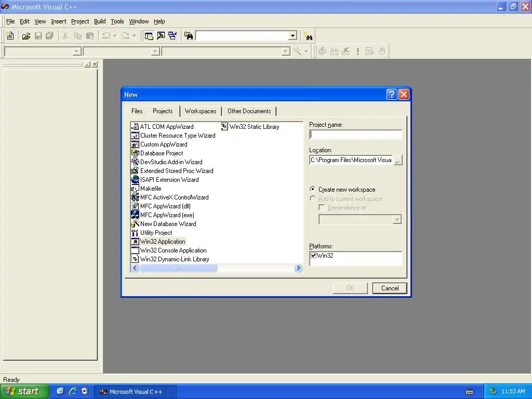The height and width of the screenshot is (399, 532).
Task: Toggle the Win32 platform checkbox
Action: [313, 256]
